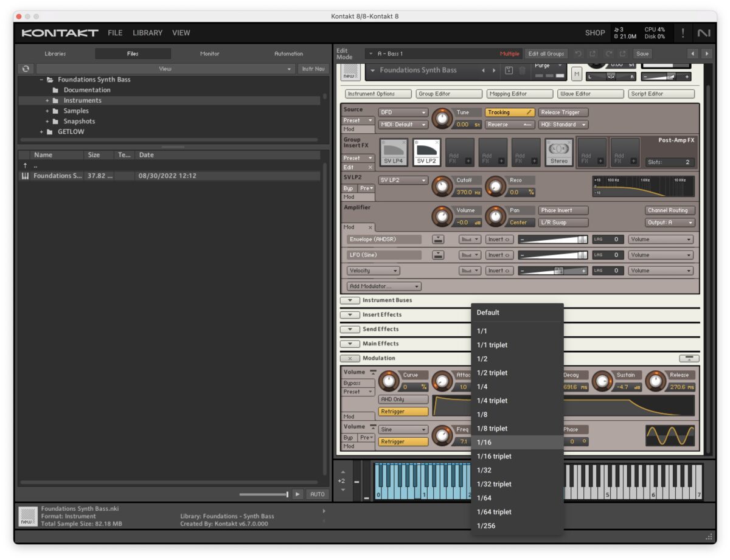Screen dimensions: 730x560
Task: Click the undo arrow in the Edit Mode bar
Action: [x=578, y=54]
